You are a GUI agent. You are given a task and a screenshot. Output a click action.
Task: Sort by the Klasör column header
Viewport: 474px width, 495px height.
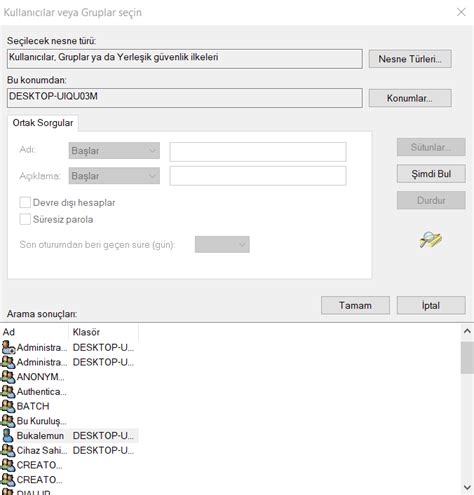click(x=103, y=332)
